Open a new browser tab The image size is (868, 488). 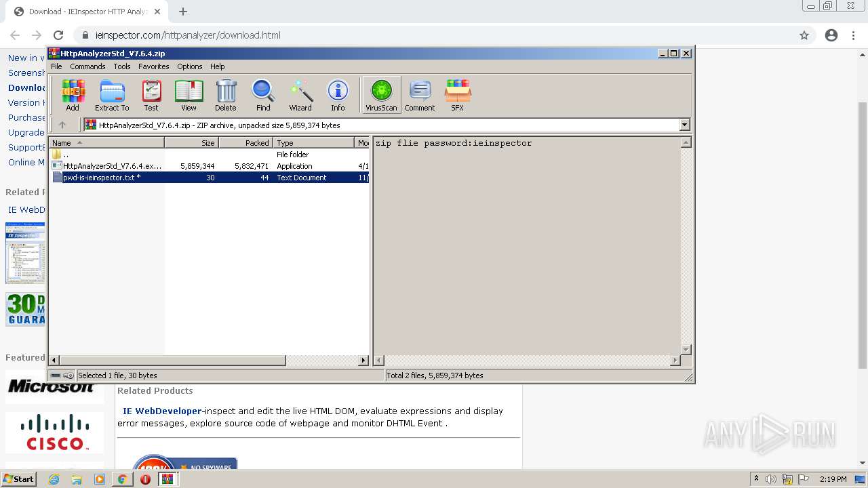tap(183, 12)
